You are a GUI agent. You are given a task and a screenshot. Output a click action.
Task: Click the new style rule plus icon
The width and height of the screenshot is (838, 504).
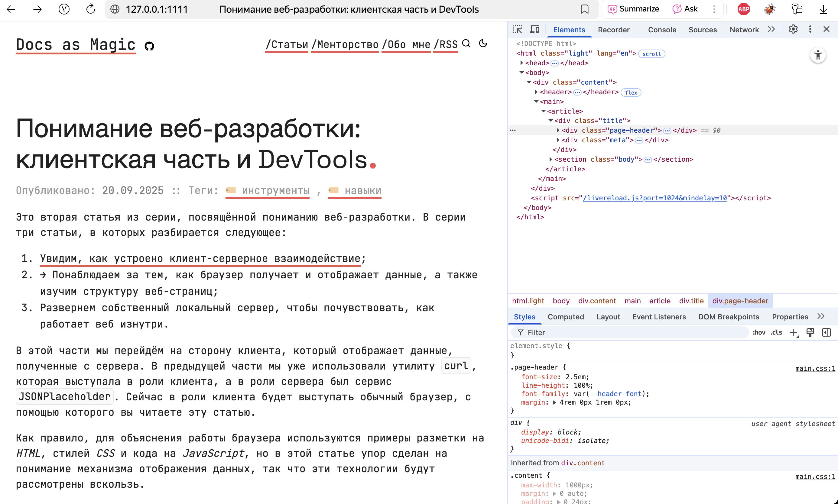pos(793,332)
